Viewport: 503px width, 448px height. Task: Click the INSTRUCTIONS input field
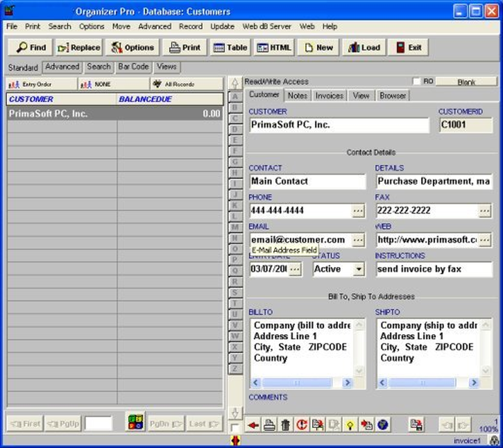pos(434,269)
